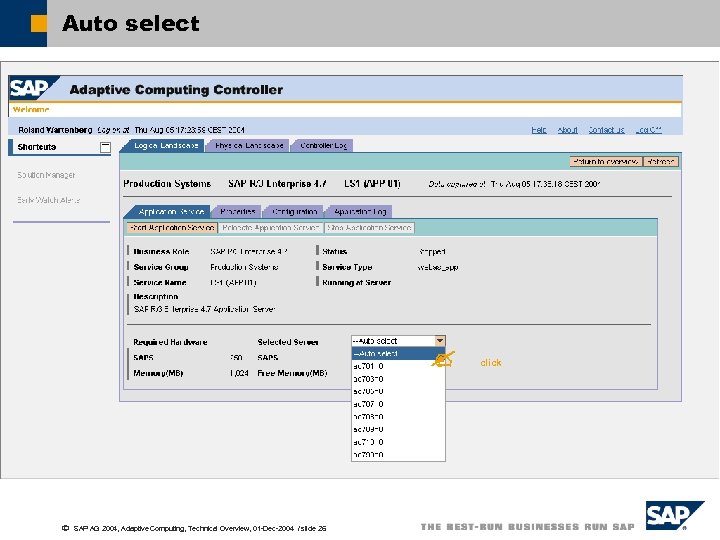Open the Solution Manager shortcut

point(46,175)
